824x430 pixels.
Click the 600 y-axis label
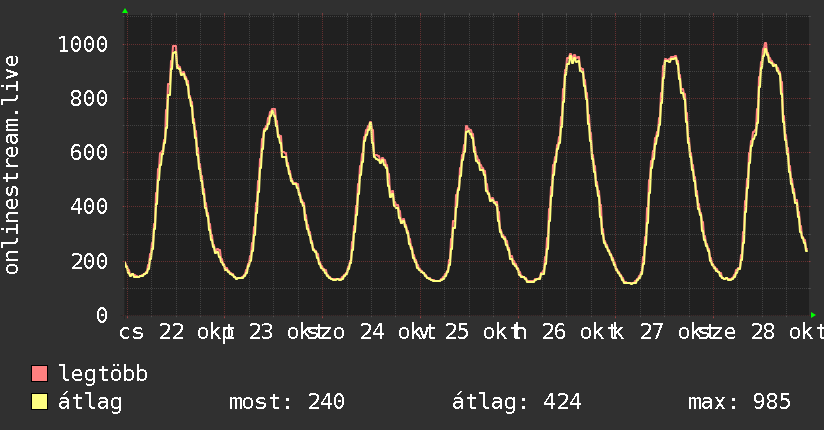[x=89, y=152]
